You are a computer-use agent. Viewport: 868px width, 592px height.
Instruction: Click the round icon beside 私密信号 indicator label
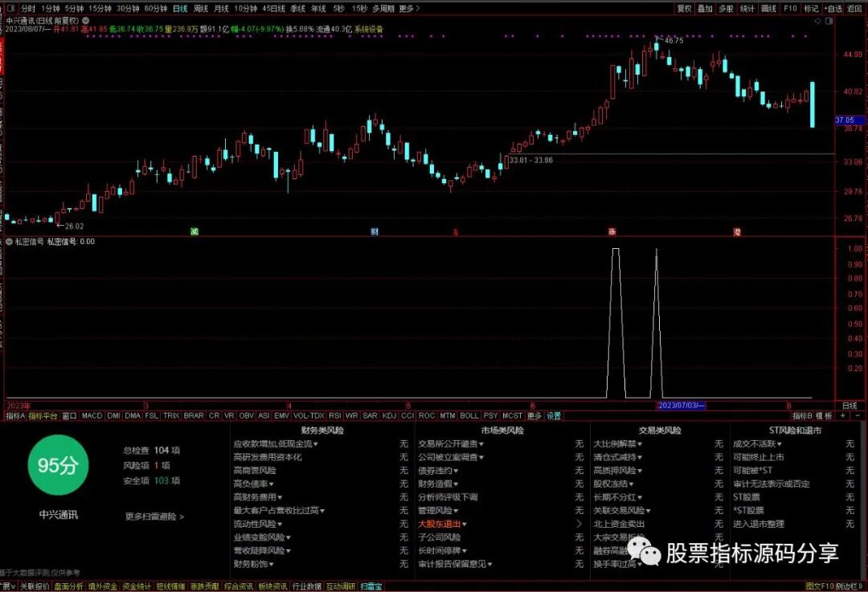[9, 241]
